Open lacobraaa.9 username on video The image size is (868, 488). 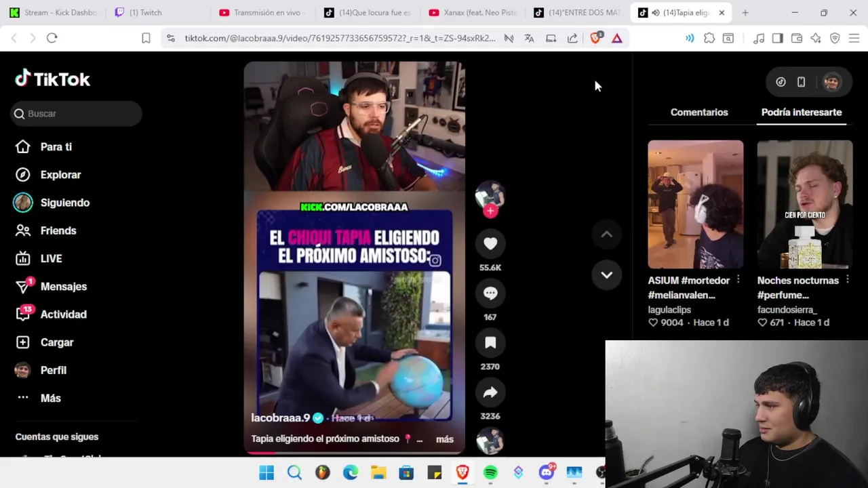(280, 418)
